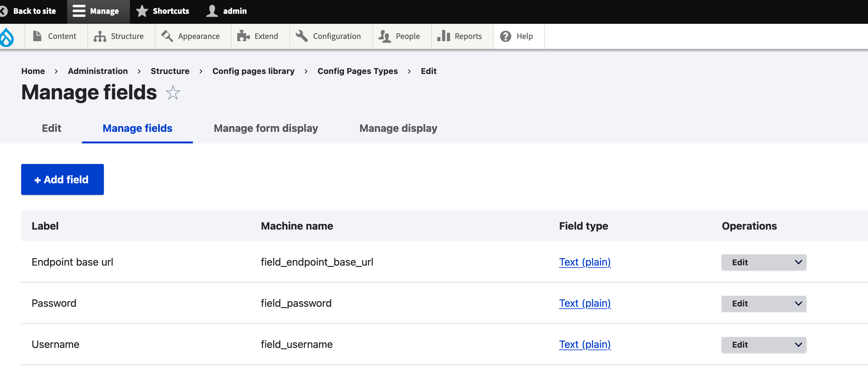Click the admin user silhouette icon
Image resolution: width=868 pixels, height=373 pixels.
pos(212,11)
